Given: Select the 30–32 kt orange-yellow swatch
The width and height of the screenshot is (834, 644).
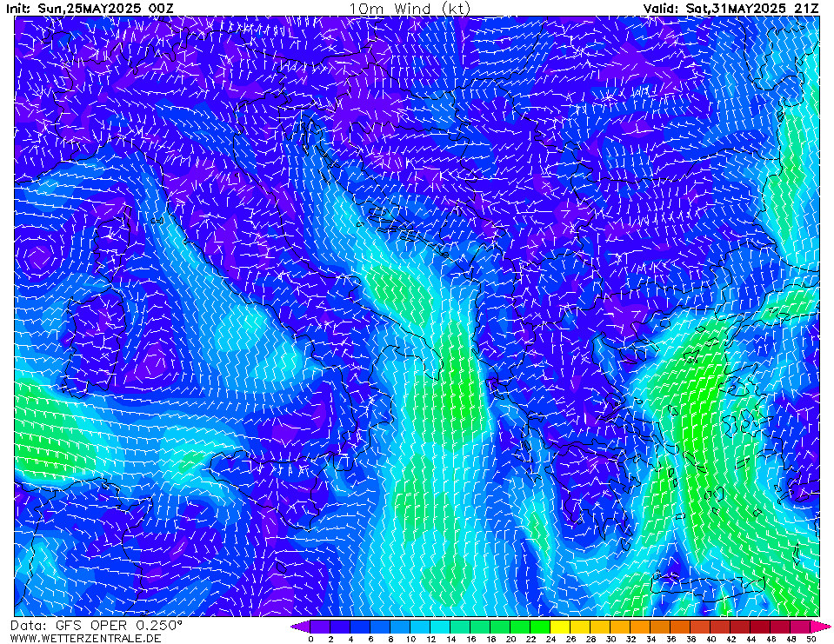Looking at the screenshot, I should point(621,627).
